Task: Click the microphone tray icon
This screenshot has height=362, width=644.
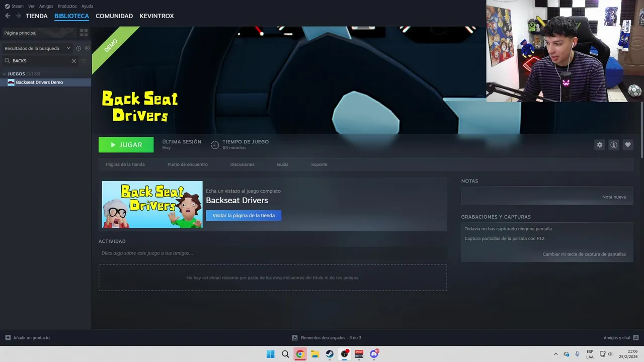Action: 577,354
